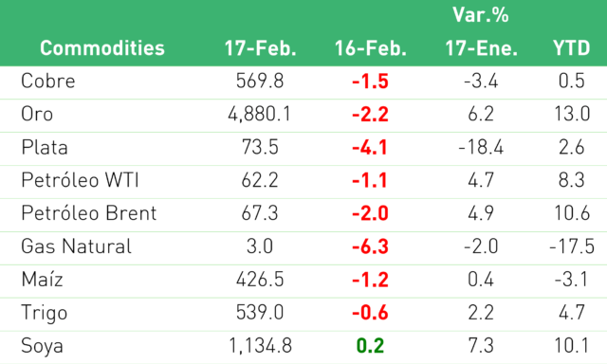This screenshot has width=607, height=364.
Task: Select the Cobre row label
Action: click(48, 81)
